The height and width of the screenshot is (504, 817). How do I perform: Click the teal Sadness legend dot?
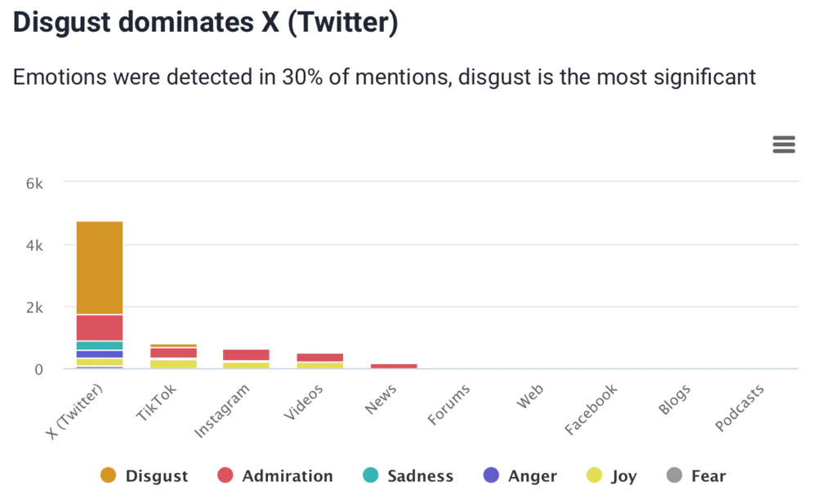point(370,475)
